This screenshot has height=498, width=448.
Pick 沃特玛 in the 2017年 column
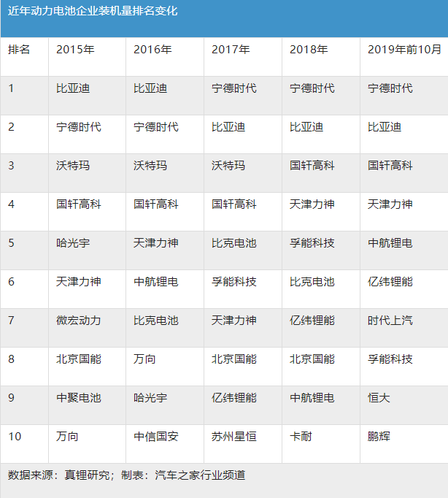click(x=228, y=166)
